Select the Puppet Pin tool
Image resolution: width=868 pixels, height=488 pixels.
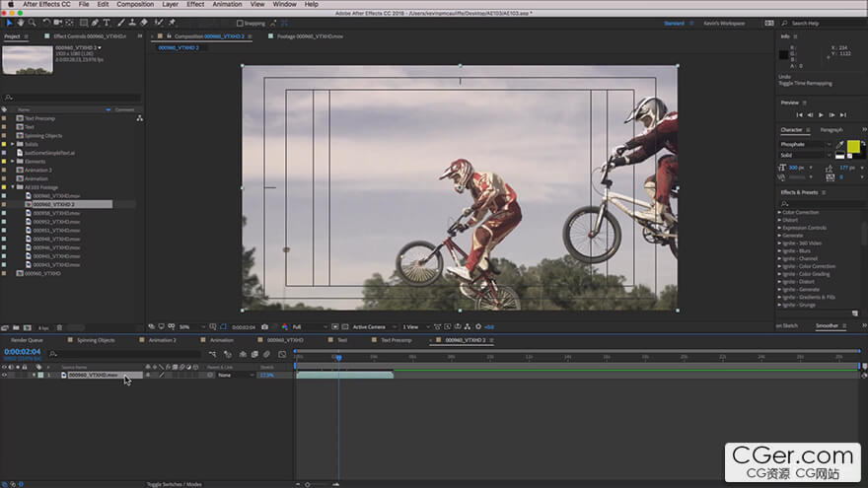click(x=173, y=23)
